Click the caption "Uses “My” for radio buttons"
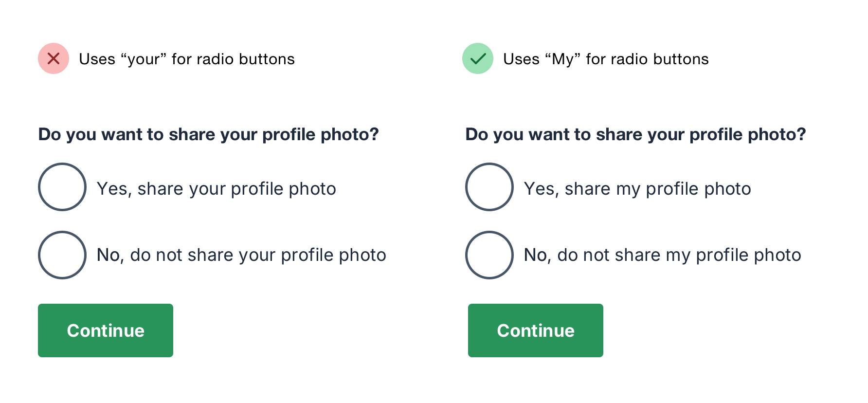The image size is (868, 403). point(606,59)
